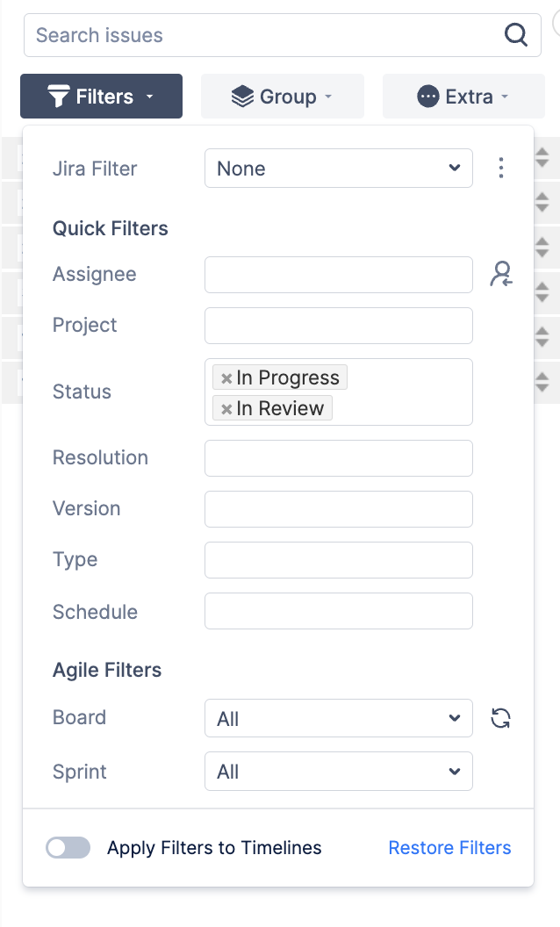Click inside the Project filter field
560x927 pixels.
click(339, 325)
